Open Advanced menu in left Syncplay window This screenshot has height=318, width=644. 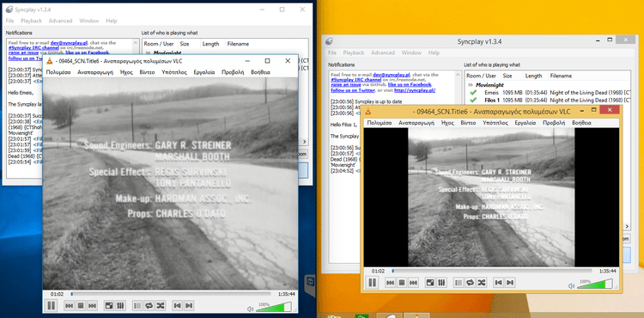[x=60, y=21]
